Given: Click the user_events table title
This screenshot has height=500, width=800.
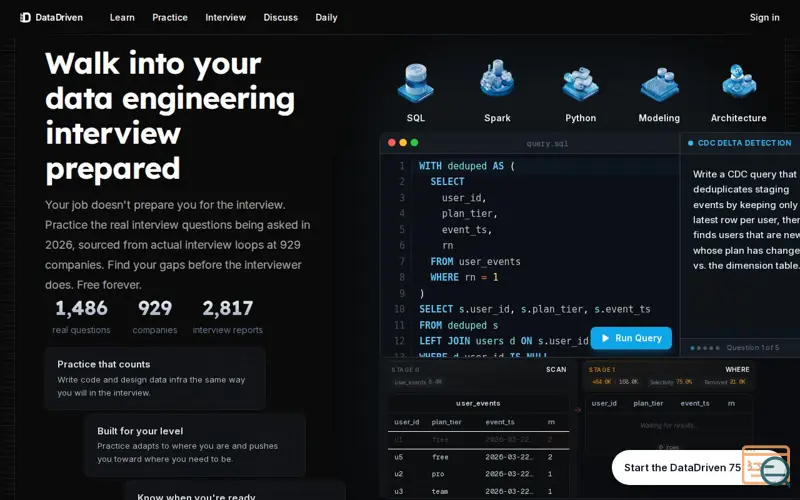Looking at the screenshot, I should click(x=478, y=403).
